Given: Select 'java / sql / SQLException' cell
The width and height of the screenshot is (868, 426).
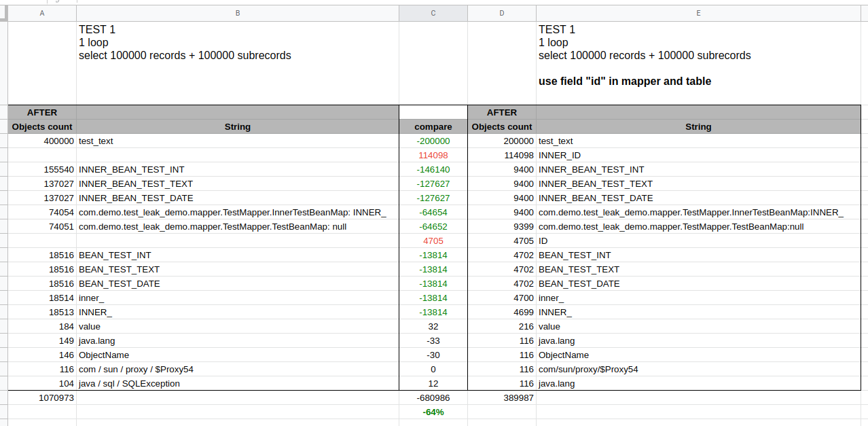Looking at the screenshot, I should coord(238,383).
